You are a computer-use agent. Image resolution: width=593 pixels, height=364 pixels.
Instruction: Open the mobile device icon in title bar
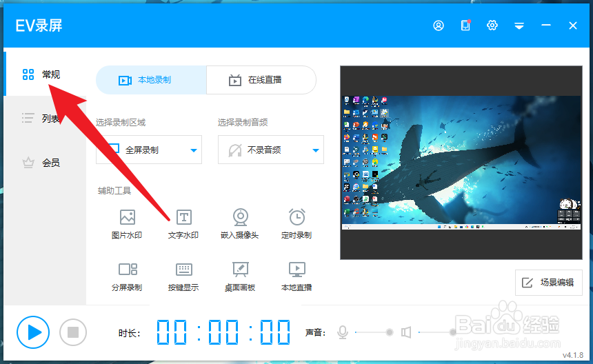point(465,26)
